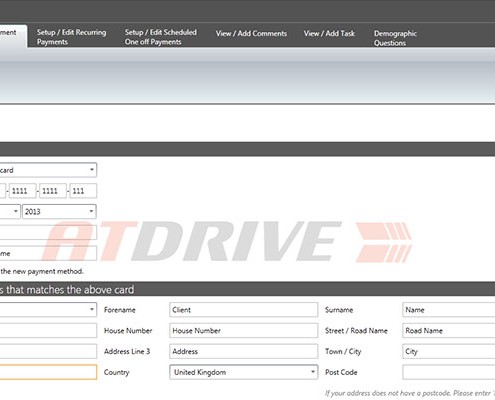Click the postcode hint text below Post Code

[410, 393]
